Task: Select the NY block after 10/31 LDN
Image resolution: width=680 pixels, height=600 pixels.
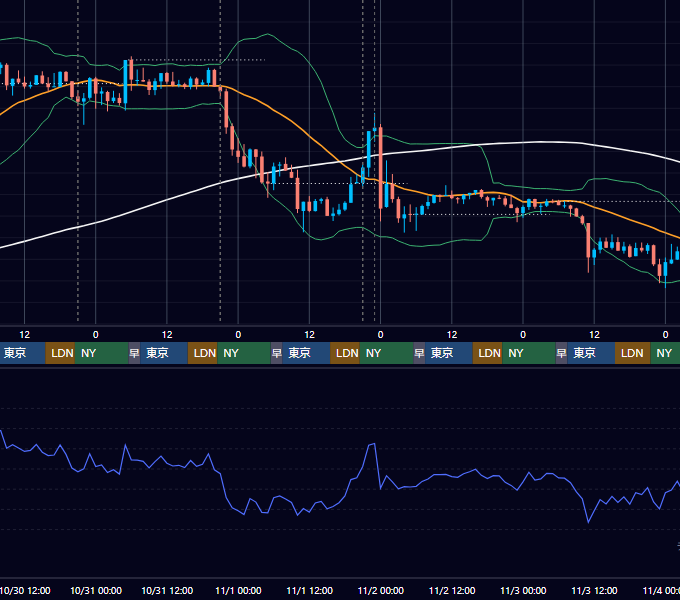Action: point(244,353)
